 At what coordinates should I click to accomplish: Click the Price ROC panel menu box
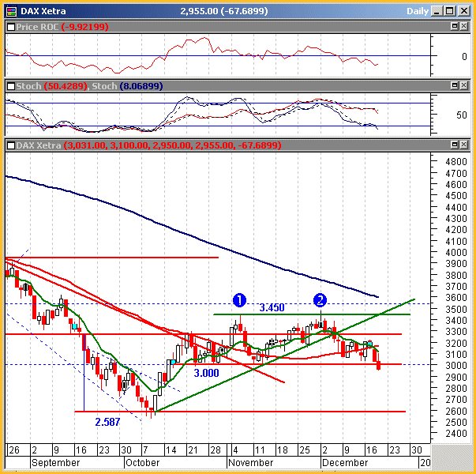tap(11, 27)
